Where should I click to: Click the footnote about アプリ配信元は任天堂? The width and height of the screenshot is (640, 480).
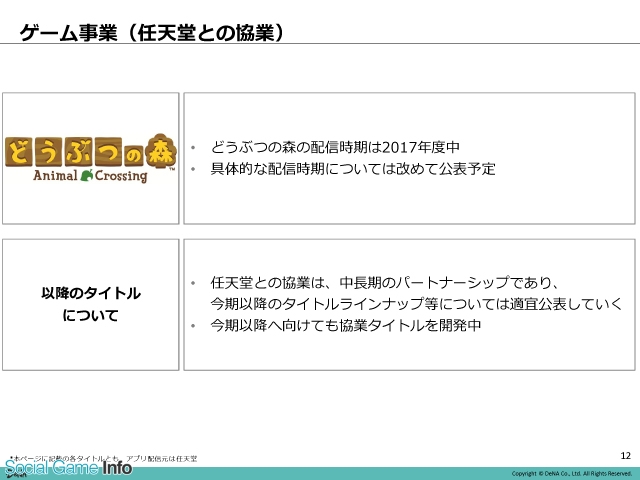tap(104, 459)
